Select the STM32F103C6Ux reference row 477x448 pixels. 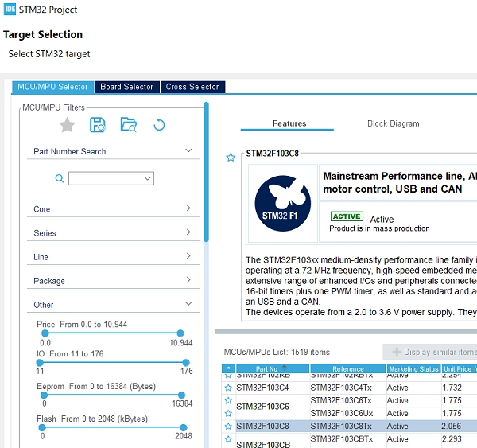[x=347, y=413]
